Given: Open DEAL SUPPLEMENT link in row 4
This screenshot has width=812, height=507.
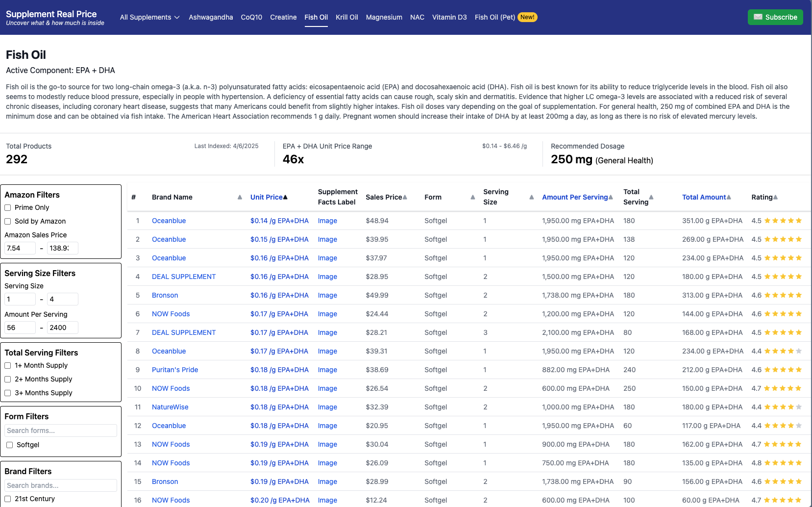Looking at the screenshot, I should point(184,277).
